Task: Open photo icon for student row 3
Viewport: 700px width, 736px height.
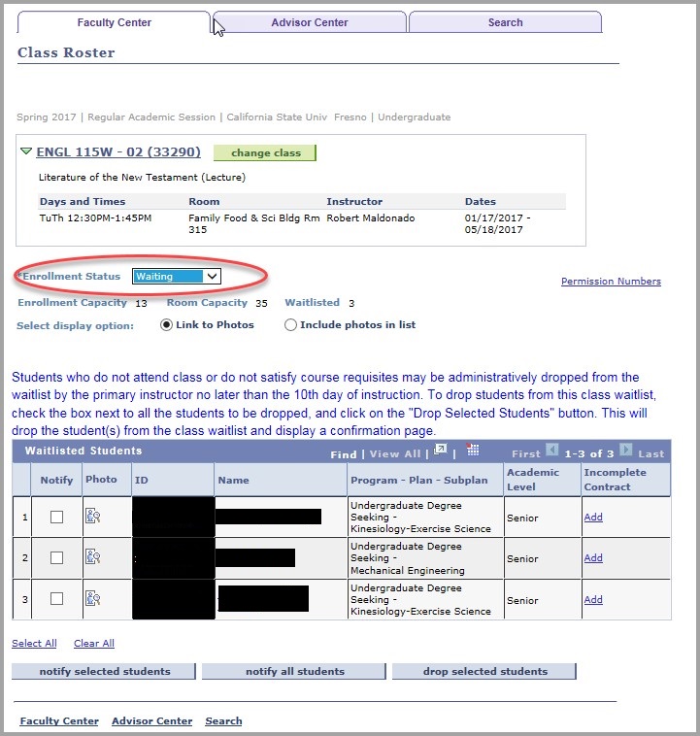Action: pos(93,598)
